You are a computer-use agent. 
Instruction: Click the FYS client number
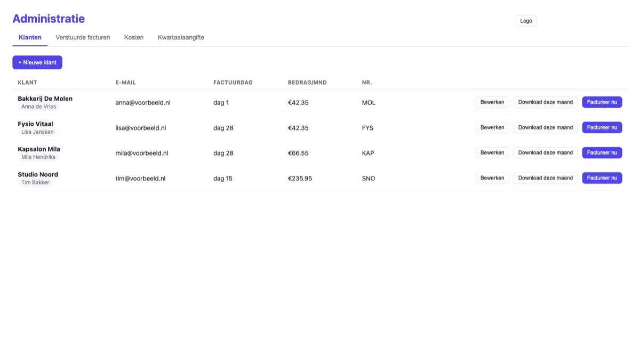(x=367, y=128)
